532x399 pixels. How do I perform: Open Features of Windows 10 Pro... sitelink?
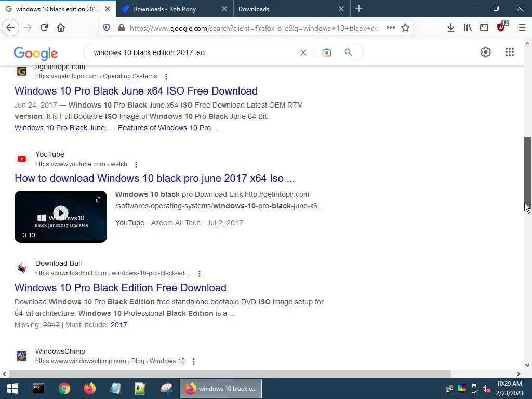coord(167,128)
